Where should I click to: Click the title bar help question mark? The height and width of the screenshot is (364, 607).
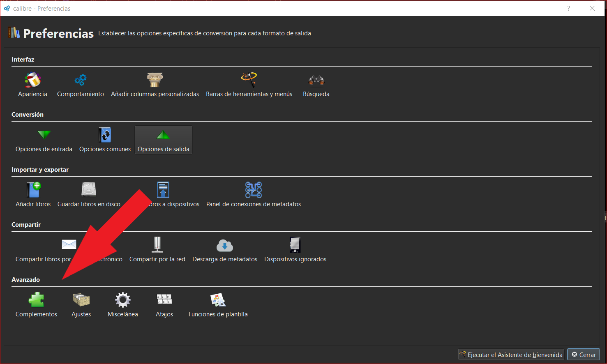[569, 8]
